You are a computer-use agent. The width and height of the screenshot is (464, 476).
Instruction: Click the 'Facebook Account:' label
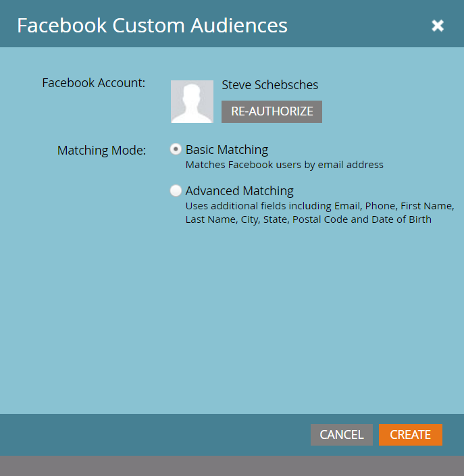[94, 83]
